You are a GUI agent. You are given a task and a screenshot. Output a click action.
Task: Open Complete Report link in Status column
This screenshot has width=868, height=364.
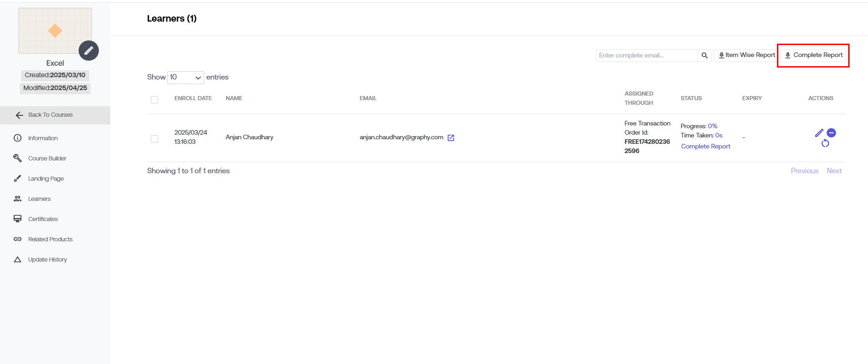pos(706,147)
